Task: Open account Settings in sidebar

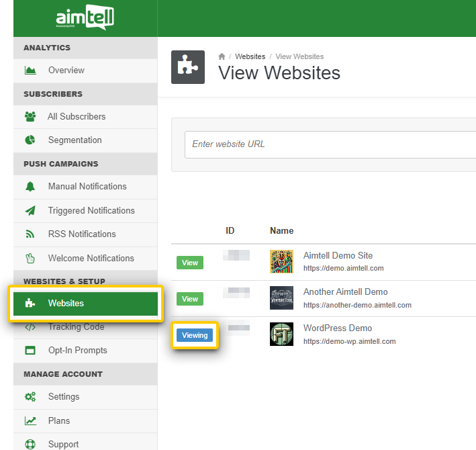Action: tap(64, 397)
